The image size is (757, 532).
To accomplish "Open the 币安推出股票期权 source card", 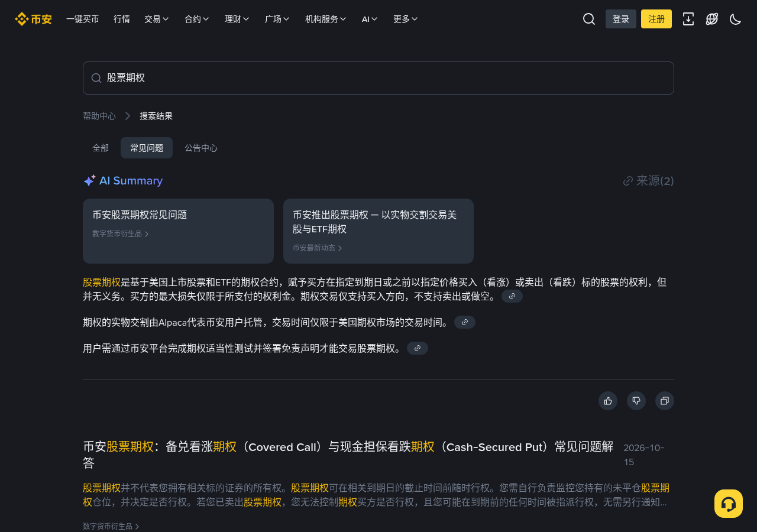I will (x=378, y=231).
